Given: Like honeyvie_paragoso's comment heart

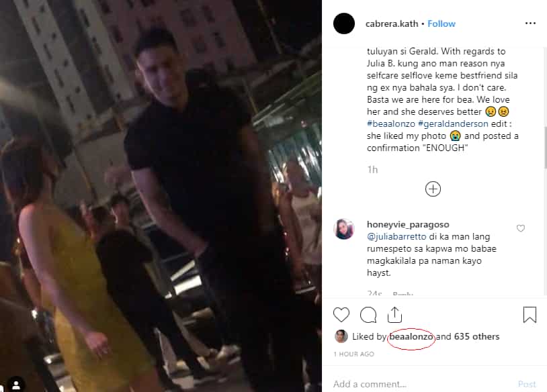Looking at the screenshot, I should (521, 228).
